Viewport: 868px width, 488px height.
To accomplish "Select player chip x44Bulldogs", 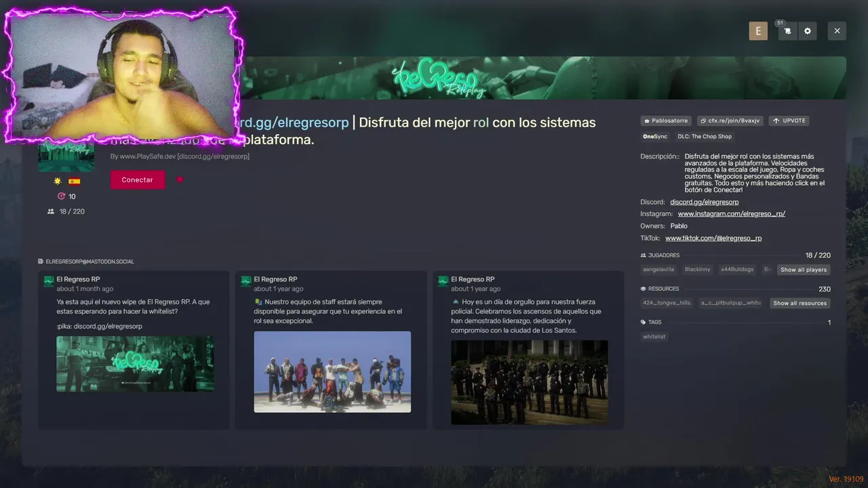I will [x=737, y=270].
